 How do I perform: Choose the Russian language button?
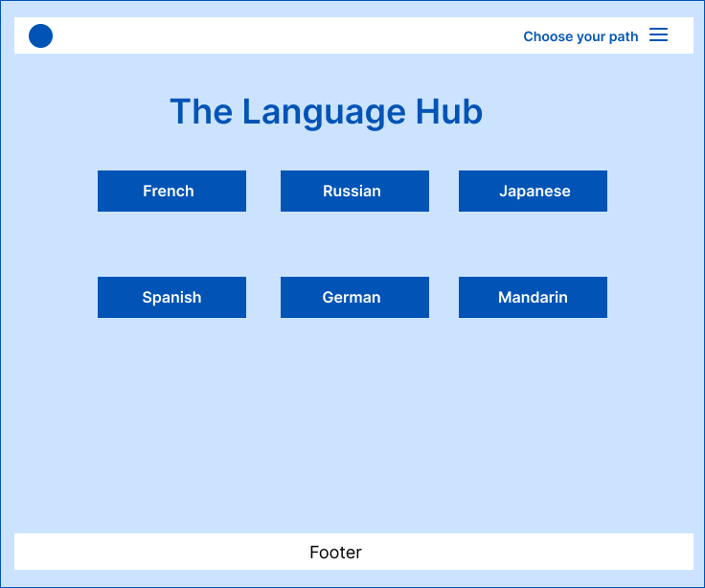click(x=354, y=192)
